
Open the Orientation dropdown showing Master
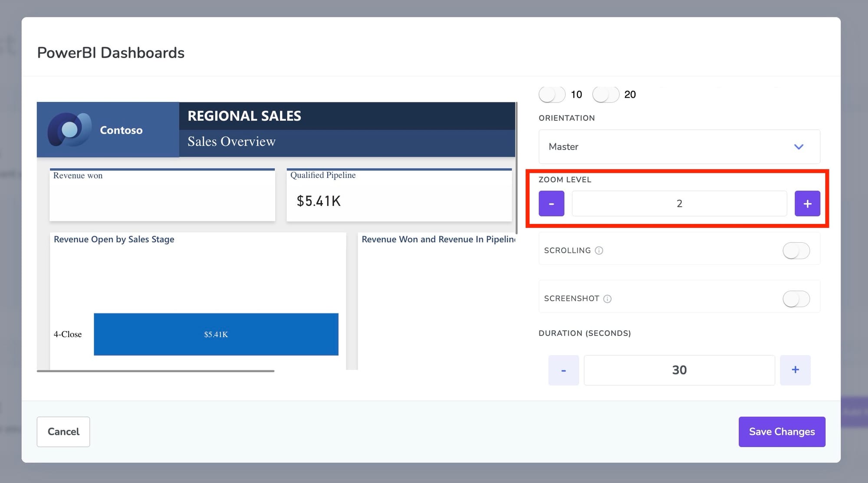point(679,147)
